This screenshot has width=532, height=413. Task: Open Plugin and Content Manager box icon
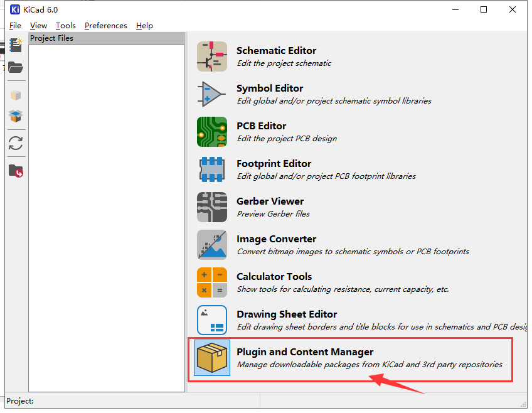pos(212,358)
